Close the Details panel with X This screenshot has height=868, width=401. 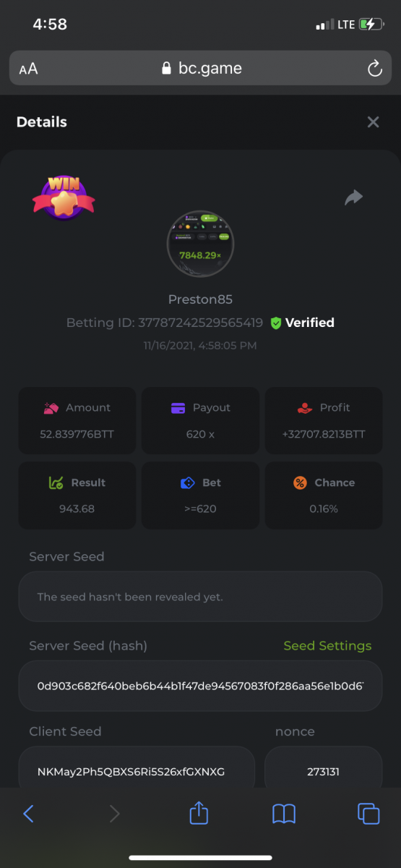pyautogui.click(x=373, y=122)
